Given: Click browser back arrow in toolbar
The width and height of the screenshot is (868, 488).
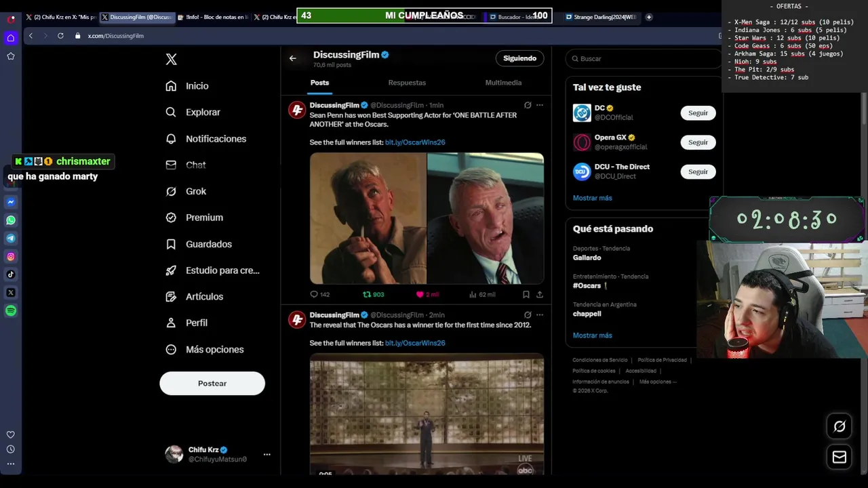Looking at the screenshot, I should click(x=31, y=36).
